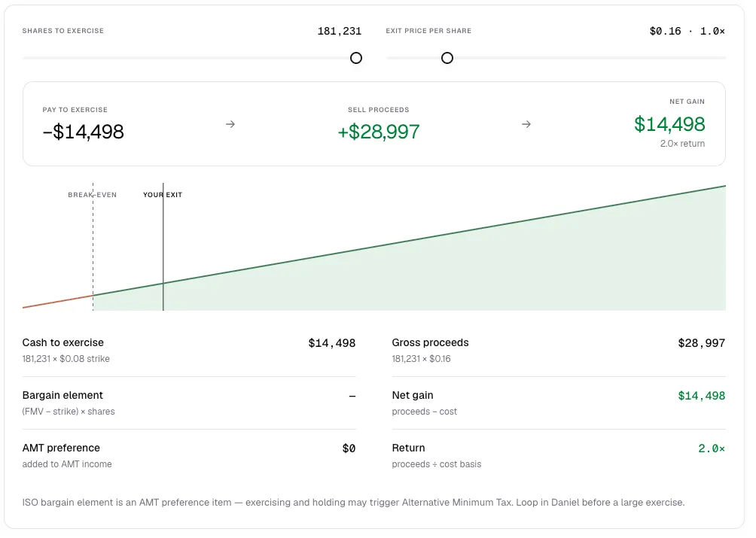Click the Sell Proceeds +$28,997 amount
The height and width of the screenshot is (538, 756).
click(379, 132)
